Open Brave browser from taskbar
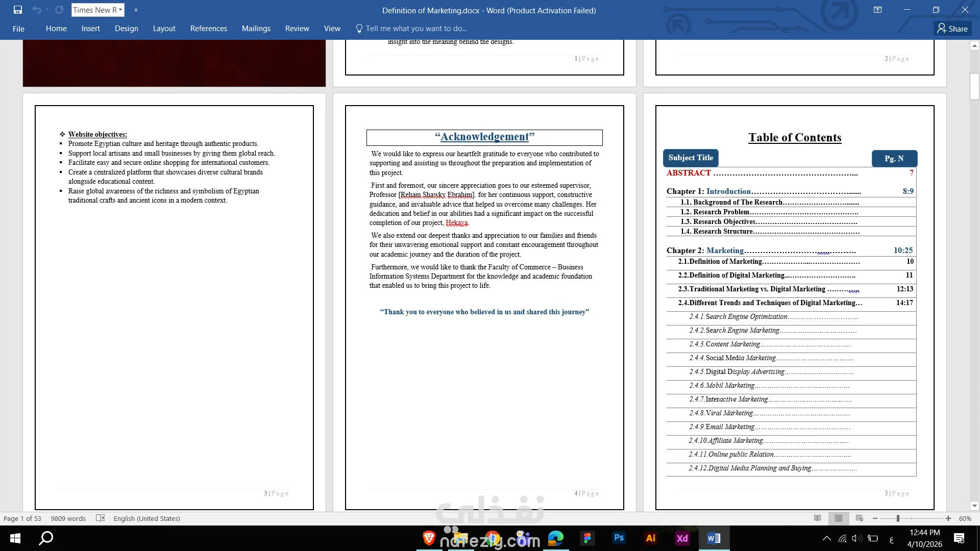 [x=429, y=538]
